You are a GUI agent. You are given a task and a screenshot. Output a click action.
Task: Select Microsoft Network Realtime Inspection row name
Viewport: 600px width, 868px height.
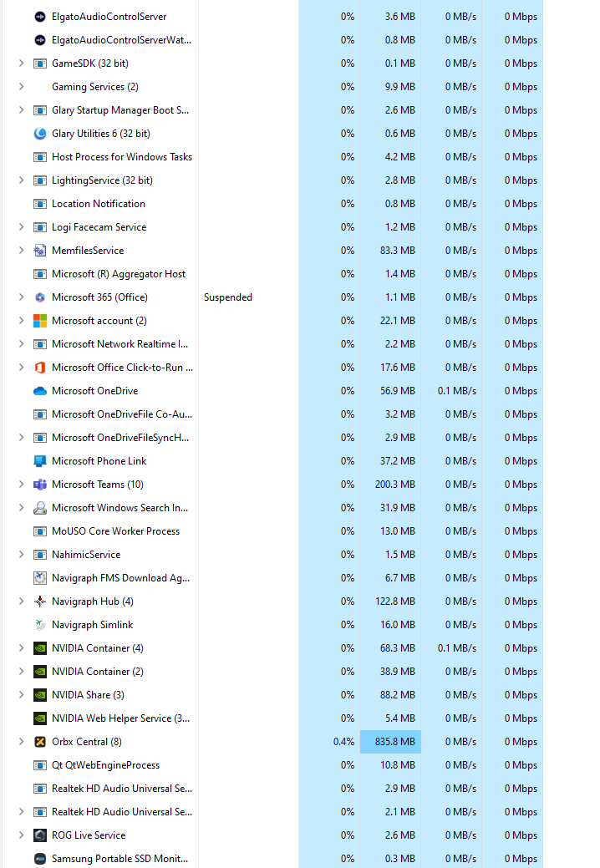119,343
